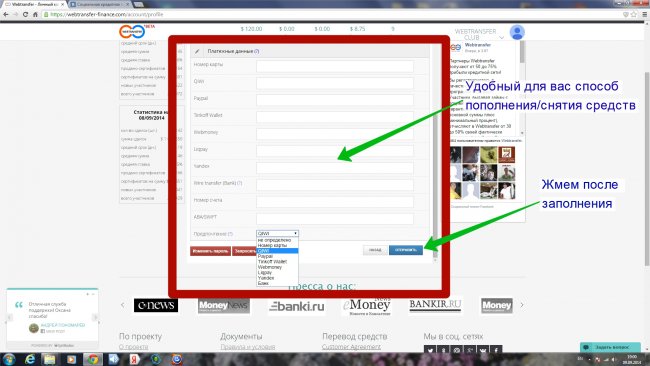This screenshot has width=650, height=366.
Task: Select the highlighted QIWI list option
Action: click(277, 251)
